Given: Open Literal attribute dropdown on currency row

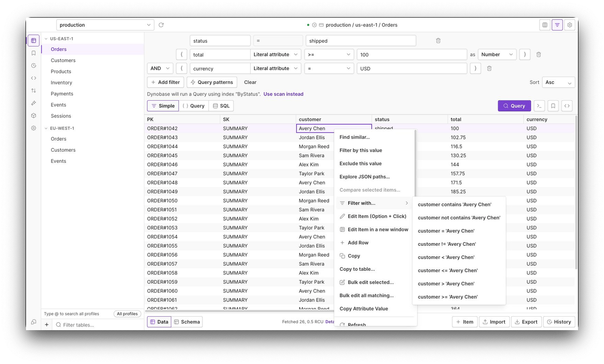Looking at the screenshot, I should tap(276, 69).
